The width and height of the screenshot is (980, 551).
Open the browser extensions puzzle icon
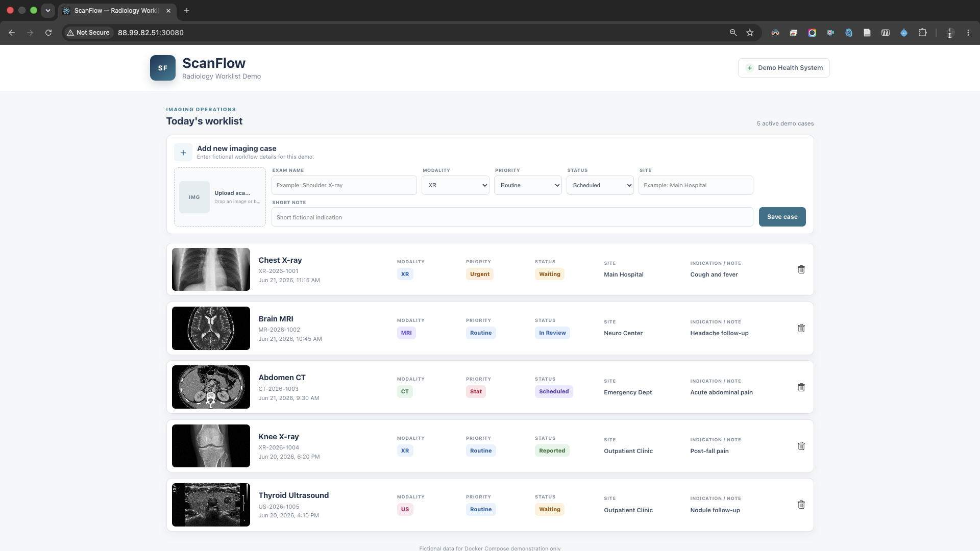[922, 33]
